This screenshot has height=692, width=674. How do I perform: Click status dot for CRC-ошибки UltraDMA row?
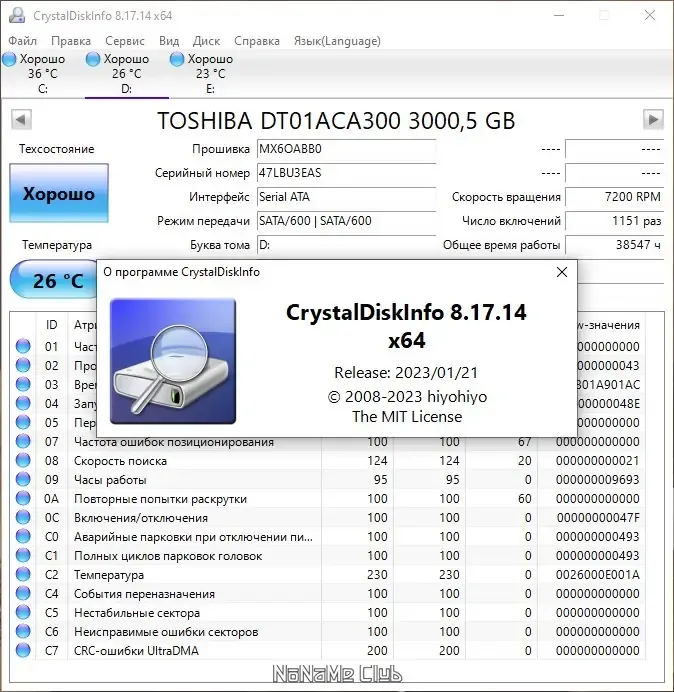[x=23, y=651]
